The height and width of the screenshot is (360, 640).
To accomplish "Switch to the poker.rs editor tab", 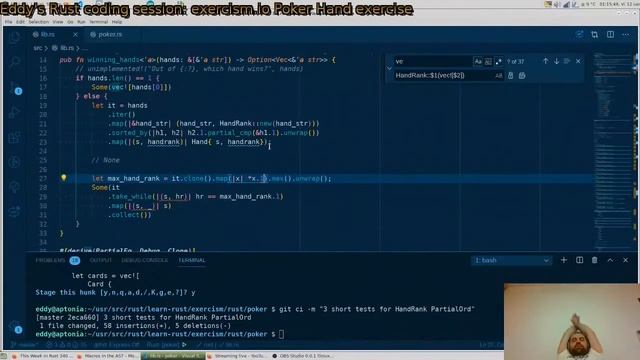I will [x=106, y=35].
